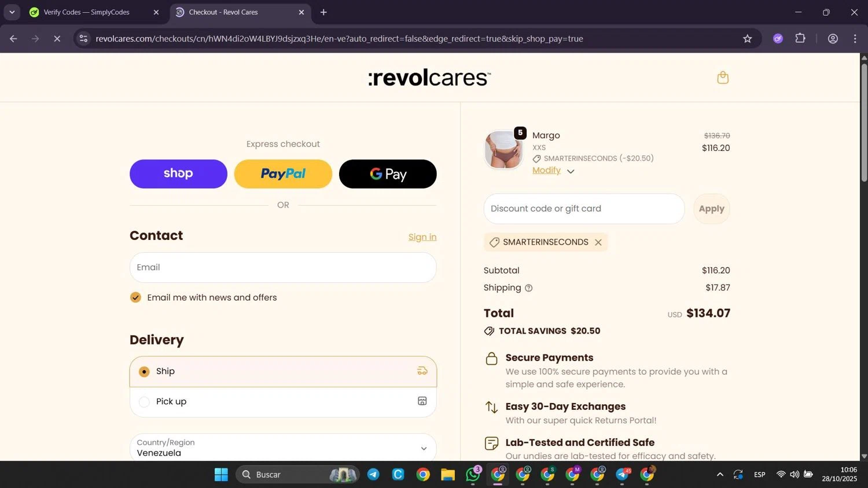868x488 pixels.
Task: Select the Ship delivery option
Action: (283, 371)
